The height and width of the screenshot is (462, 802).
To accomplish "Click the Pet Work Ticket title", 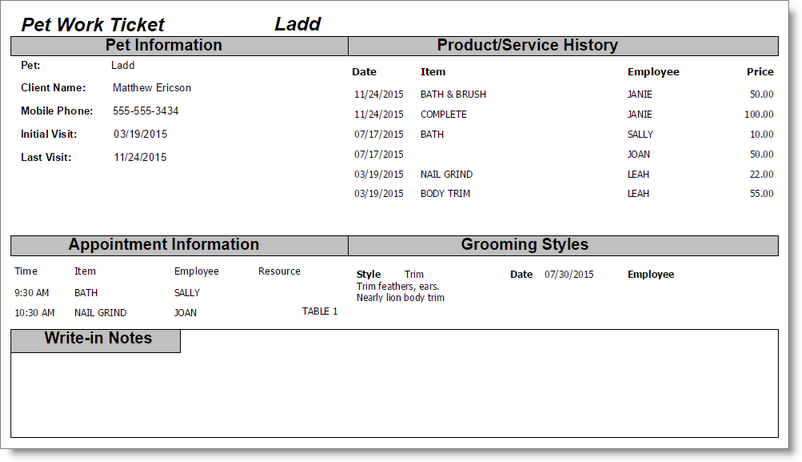I will pyautogui.click(x=93, y=25).
